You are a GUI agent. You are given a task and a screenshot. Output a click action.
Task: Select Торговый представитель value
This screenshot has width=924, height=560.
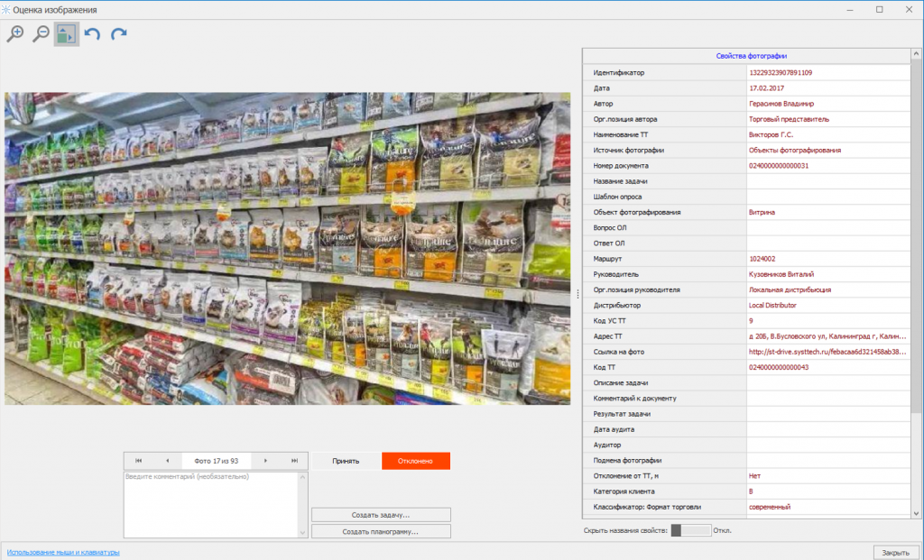(789, 119)
